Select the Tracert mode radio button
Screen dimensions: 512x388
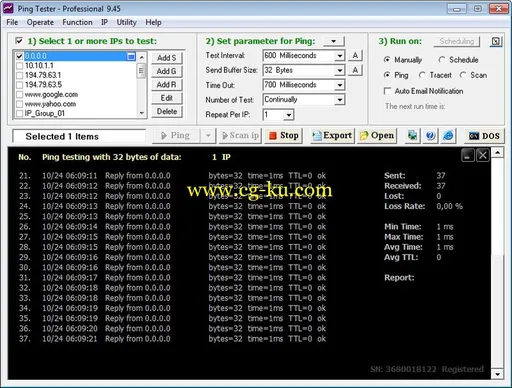(x=422, y=75)
